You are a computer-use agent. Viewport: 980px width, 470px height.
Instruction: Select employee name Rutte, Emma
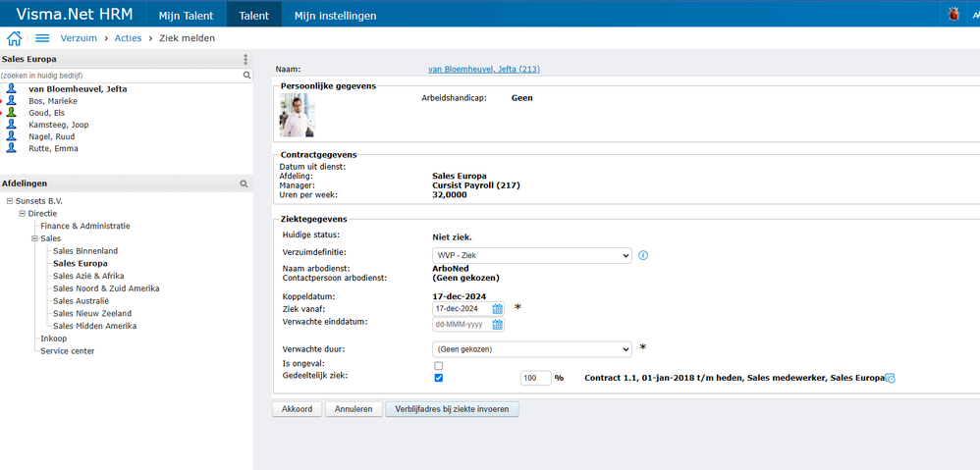[x=53, y=148]
